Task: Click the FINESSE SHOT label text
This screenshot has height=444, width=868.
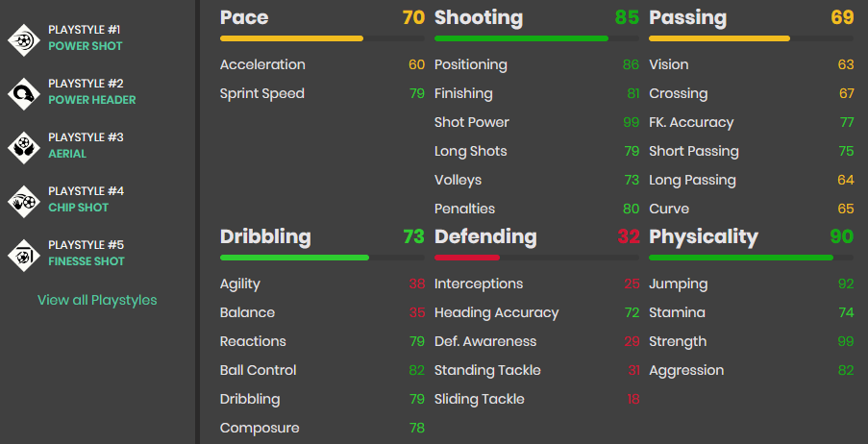Action: (x=87, y=260)
